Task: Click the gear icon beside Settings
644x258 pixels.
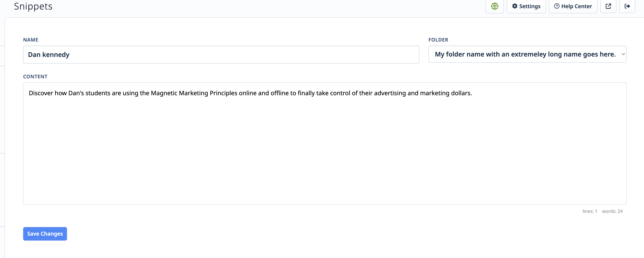Action: (x=514, y=6)
